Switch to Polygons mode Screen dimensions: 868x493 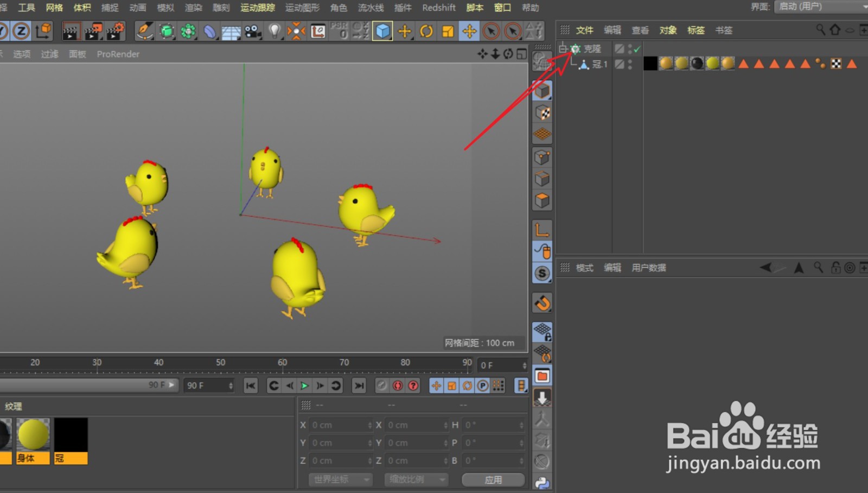[542, 200]
